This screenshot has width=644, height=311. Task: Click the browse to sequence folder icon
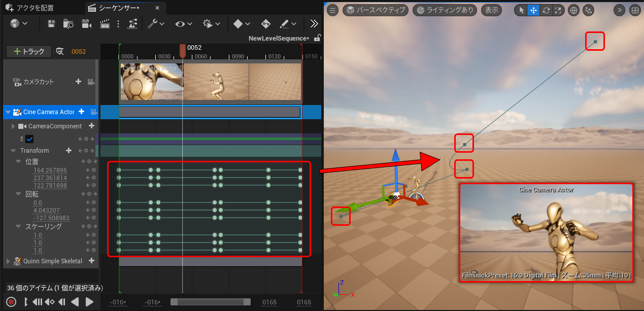click(69, 24)
